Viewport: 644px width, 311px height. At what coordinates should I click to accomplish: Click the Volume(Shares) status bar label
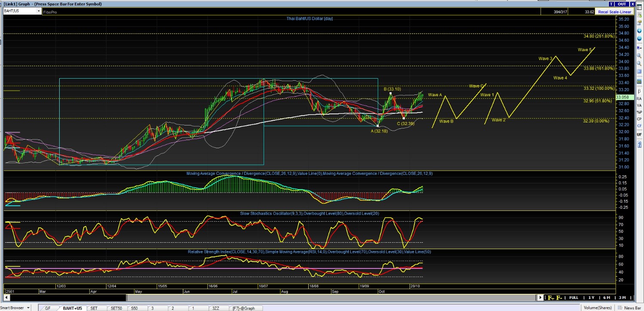pos(598,308)
